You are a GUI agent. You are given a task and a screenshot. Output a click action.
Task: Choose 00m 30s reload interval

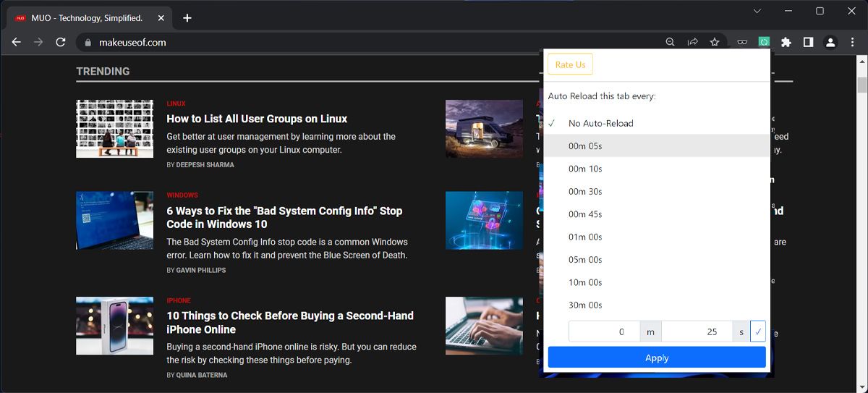658,191
